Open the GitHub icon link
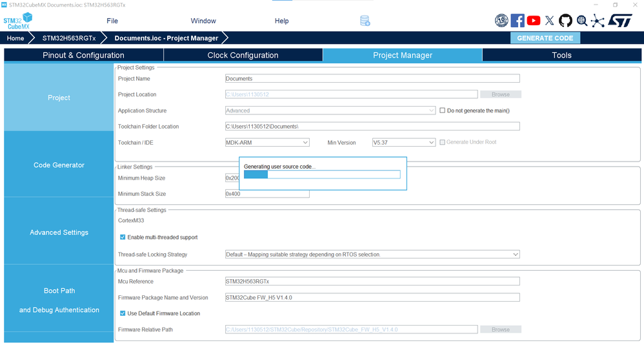644x345 pixels. 565,21
